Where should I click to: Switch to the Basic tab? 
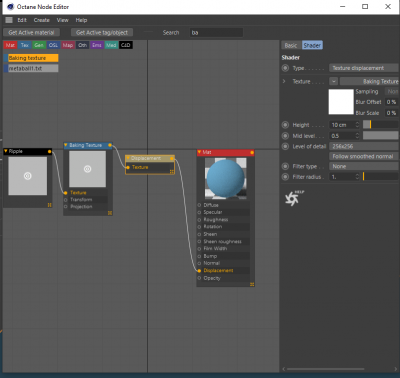click(x=291, y=45)
